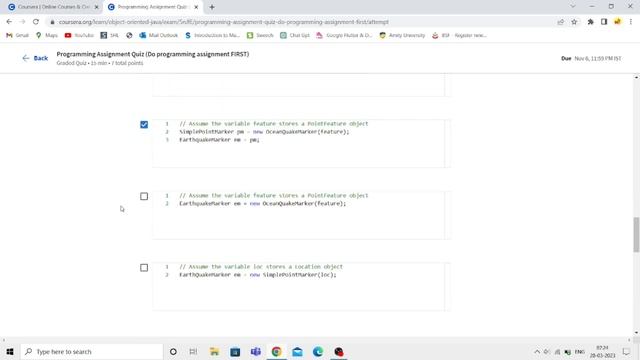Screen dimensions: 640x360
Task: Click the browser forward arrow
Action: (x=22, y=22)
